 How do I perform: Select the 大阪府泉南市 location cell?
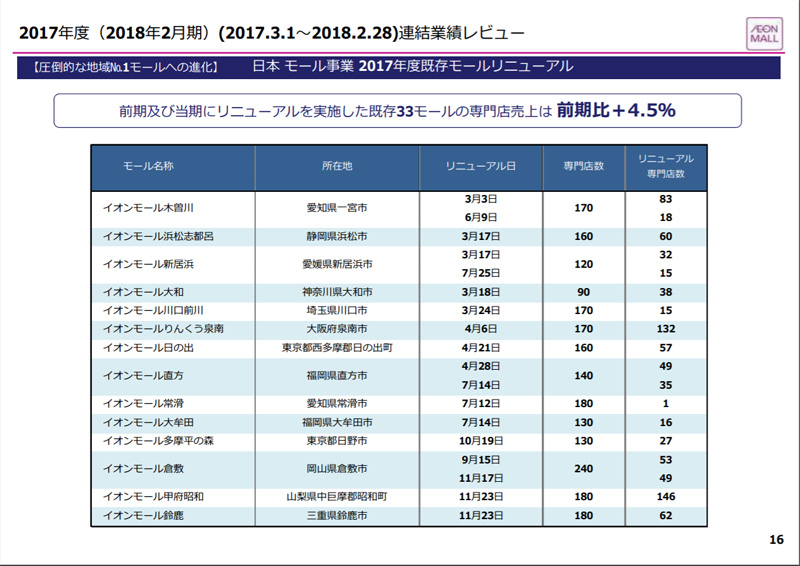coord(337,329)
